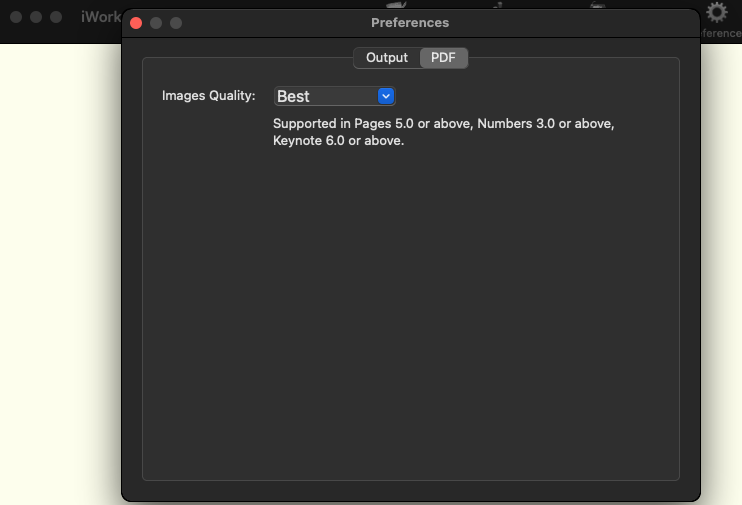Viewport: 742px width, 505px height.
Task: Select the PDF tab
Action: (443, 58)
